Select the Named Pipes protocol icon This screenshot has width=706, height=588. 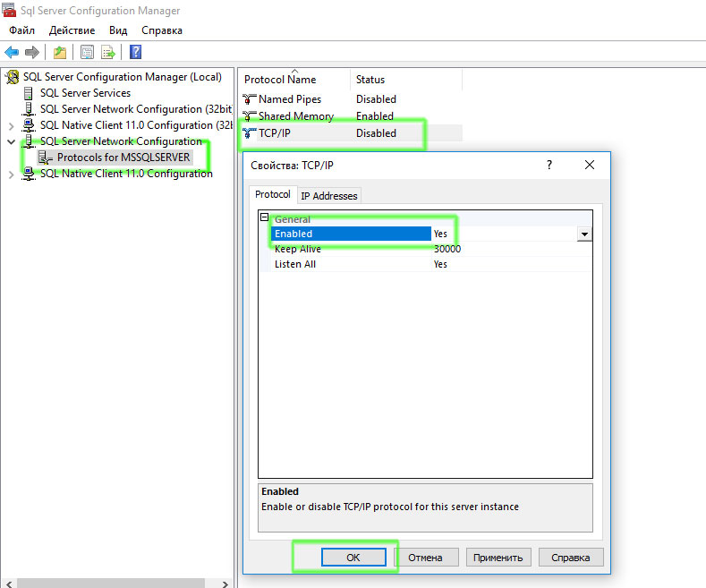point(250,99)
